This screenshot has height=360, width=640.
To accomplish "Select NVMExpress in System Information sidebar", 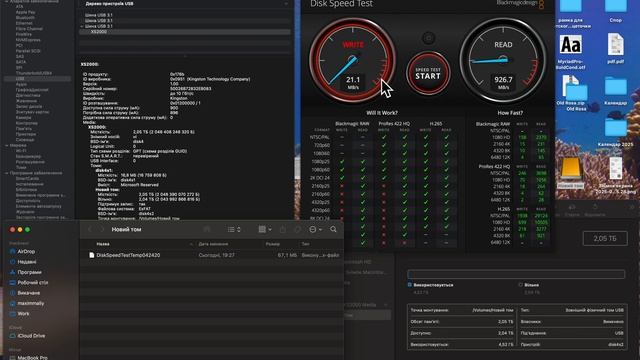I will (x=28, y=40).
